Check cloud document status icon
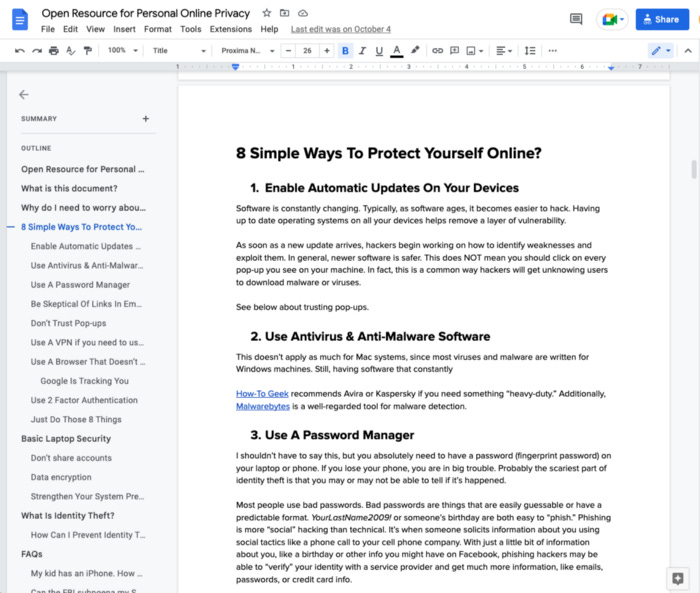 click(x=303, y=13)
